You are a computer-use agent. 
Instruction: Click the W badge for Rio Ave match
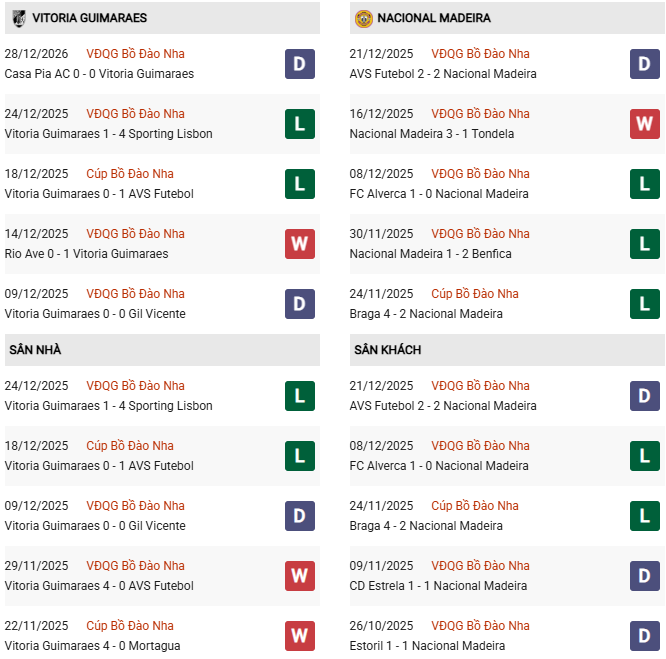tap(300, 244)
